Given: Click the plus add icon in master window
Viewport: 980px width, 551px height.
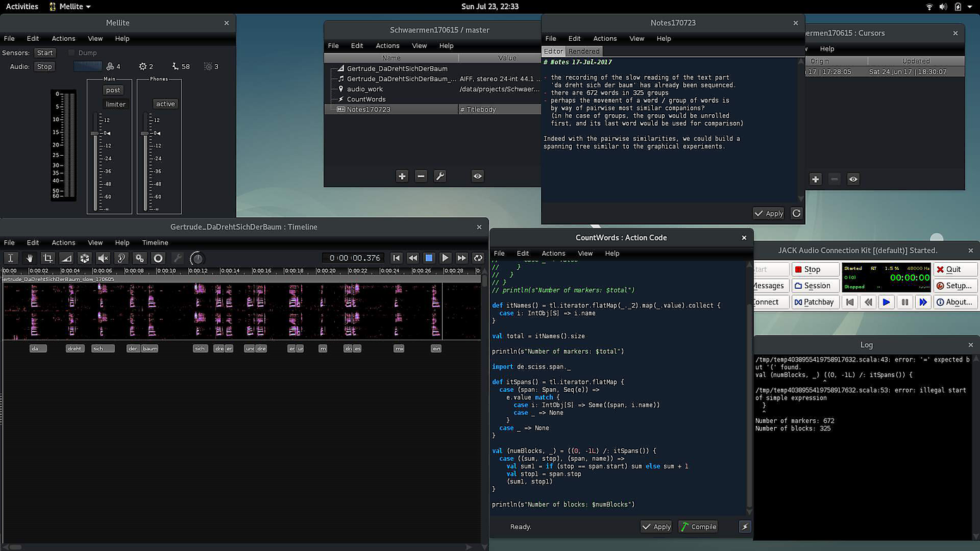Looking at the screenshot, I should 402,176.
